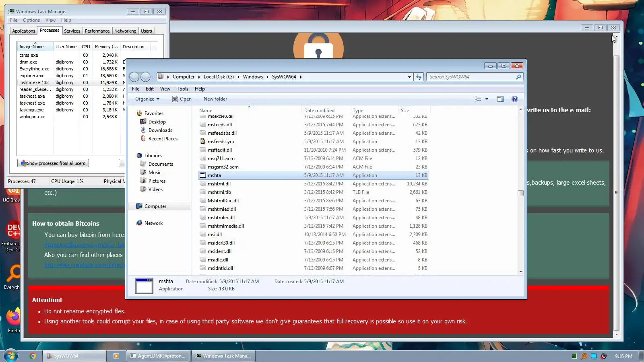Sort files by the Size column
The image size is (644, 362).
pos(414,111)
